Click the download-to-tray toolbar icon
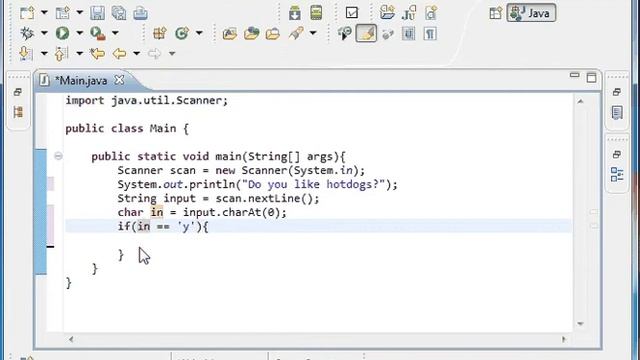Viewport: 640px width, 360px height. pos(294,13)
